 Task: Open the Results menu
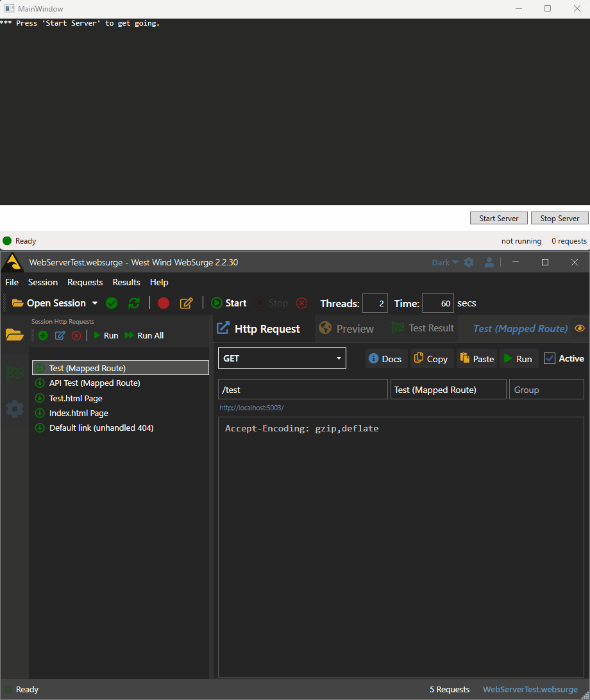coord(126,282)
